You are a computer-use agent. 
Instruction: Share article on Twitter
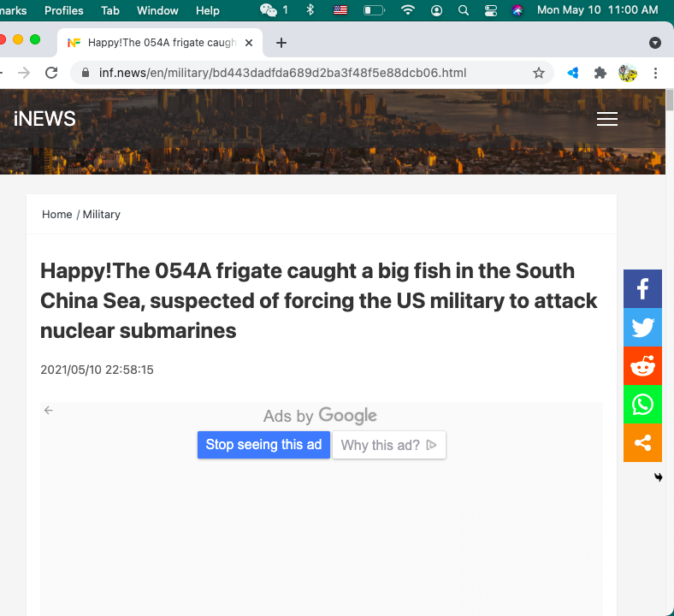click(x=642, y=327)
